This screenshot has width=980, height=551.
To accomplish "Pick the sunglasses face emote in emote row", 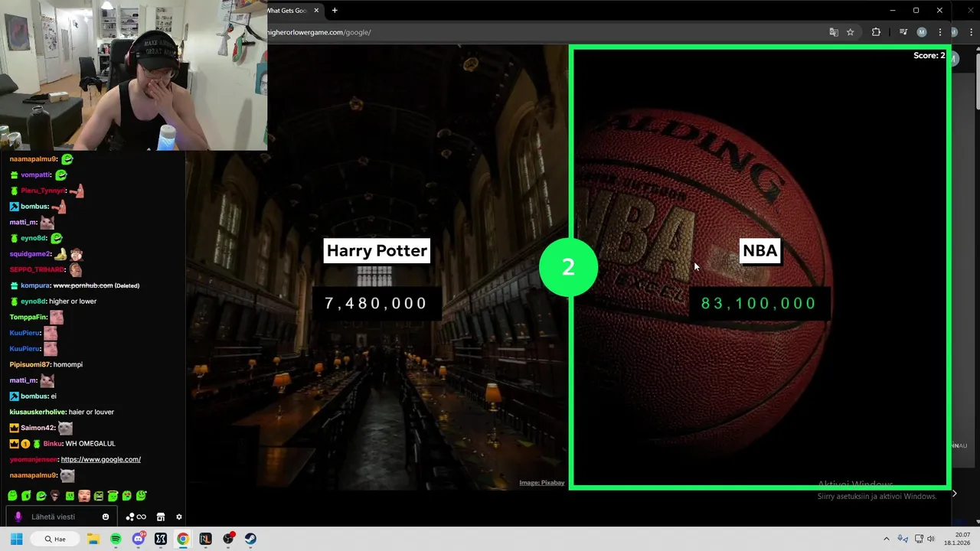I will click(55, 496).
